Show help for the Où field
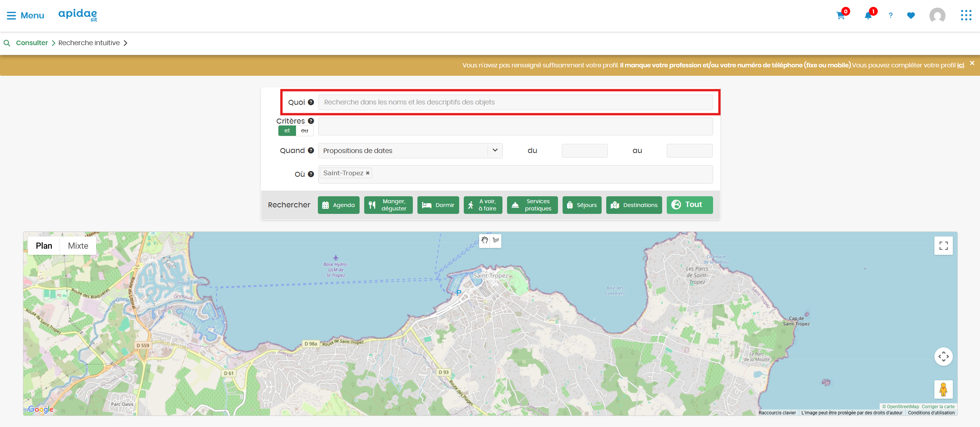Image resolution: width=980 pixels, height=427 pixels. [311, 174]
